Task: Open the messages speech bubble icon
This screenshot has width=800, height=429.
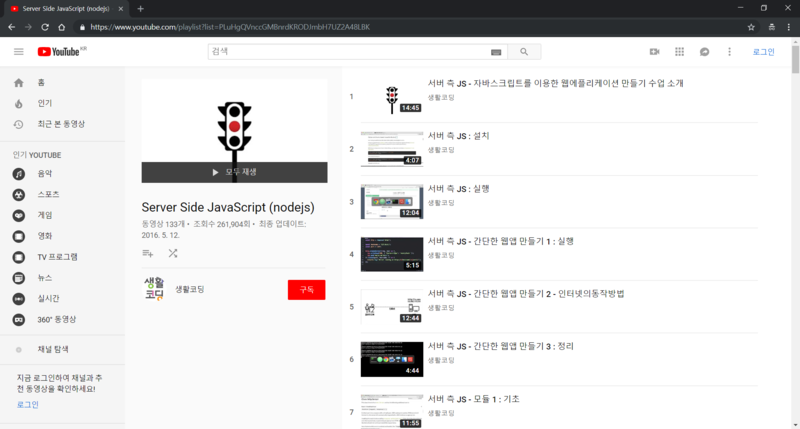Action: [x=705, y=52]
